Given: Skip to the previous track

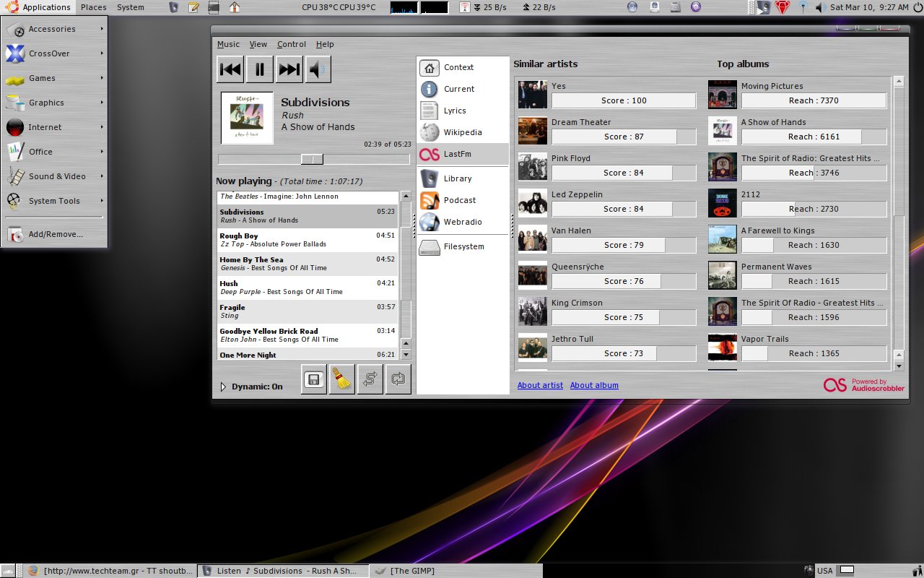Looking at the screenshot, I should tap(230, 69).
